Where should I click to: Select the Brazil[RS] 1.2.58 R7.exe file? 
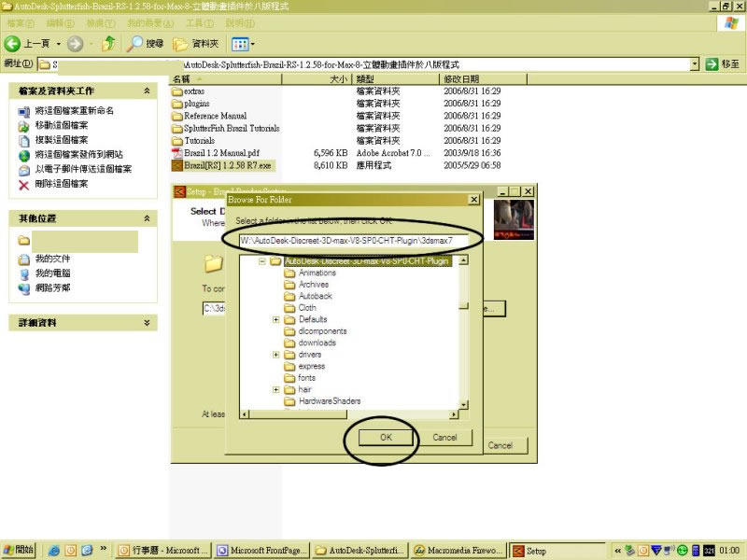[x=222, y=166]
